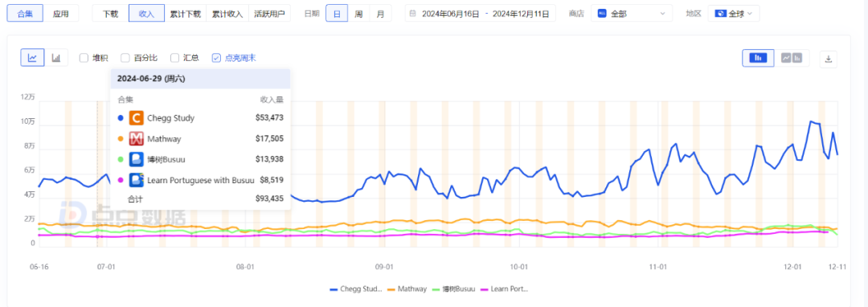Enable the 百分比 checkbox
The image size is (868, 307).
[x=125, y=58]
